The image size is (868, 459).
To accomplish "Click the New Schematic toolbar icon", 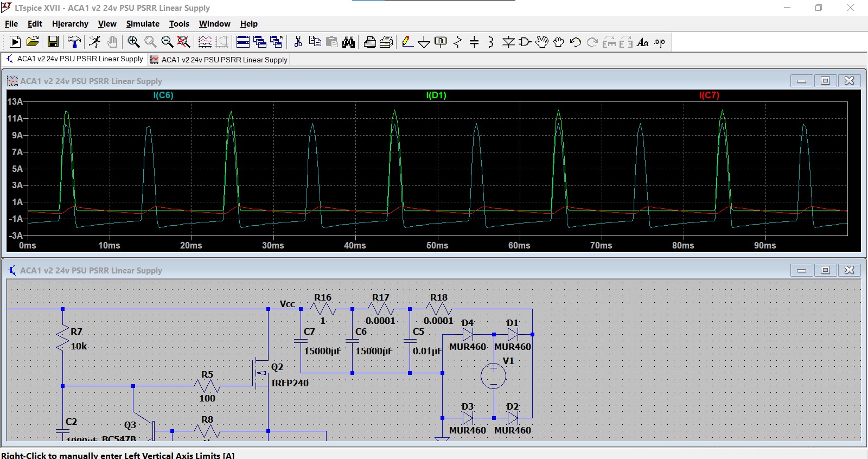I will point(15,42).
